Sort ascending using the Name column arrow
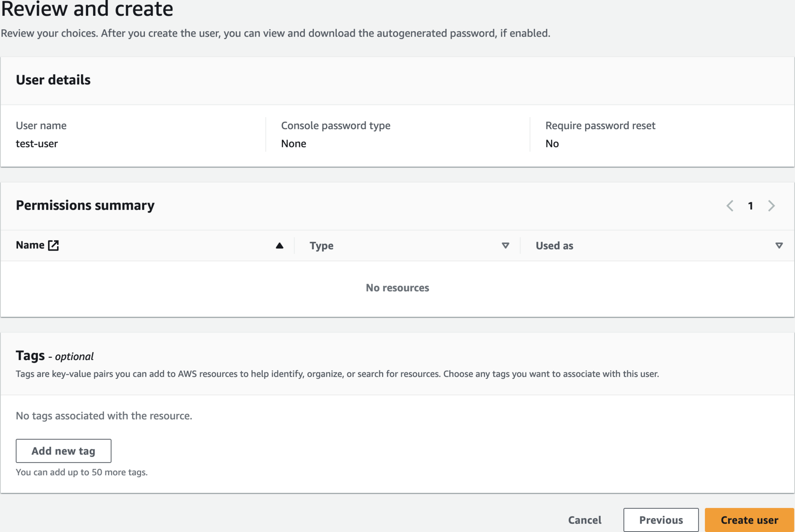This screenshot has height=532, width=795. click(x=279, y=246)
